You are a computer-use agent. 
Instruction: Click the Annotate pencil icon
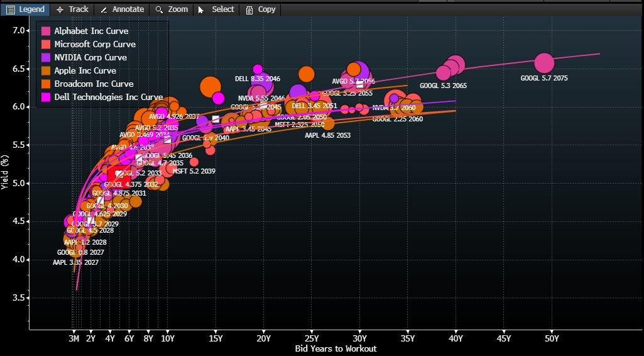pos(104,9)
